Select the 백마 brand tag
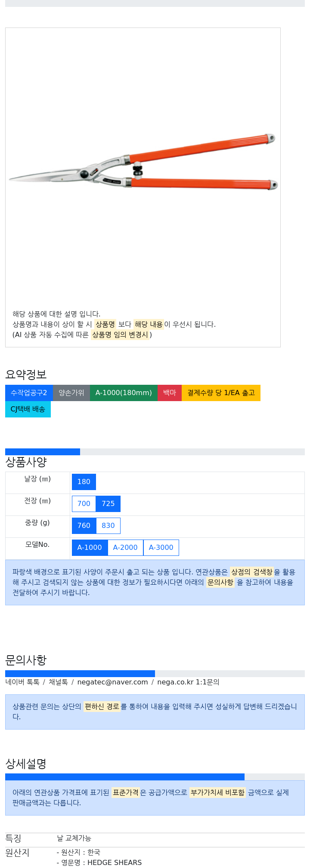The image size is (310, 868). (170, 393)
